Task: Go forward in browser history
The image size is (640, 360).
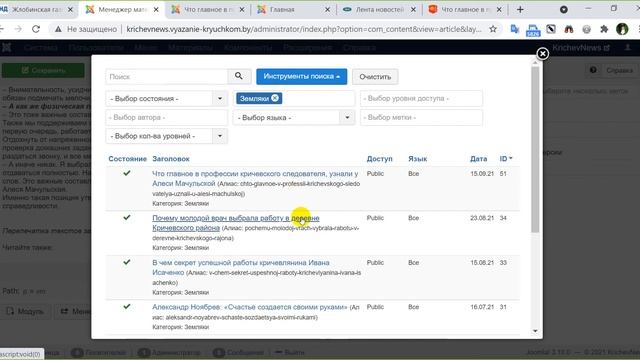Action: click(x=18, y=29)
